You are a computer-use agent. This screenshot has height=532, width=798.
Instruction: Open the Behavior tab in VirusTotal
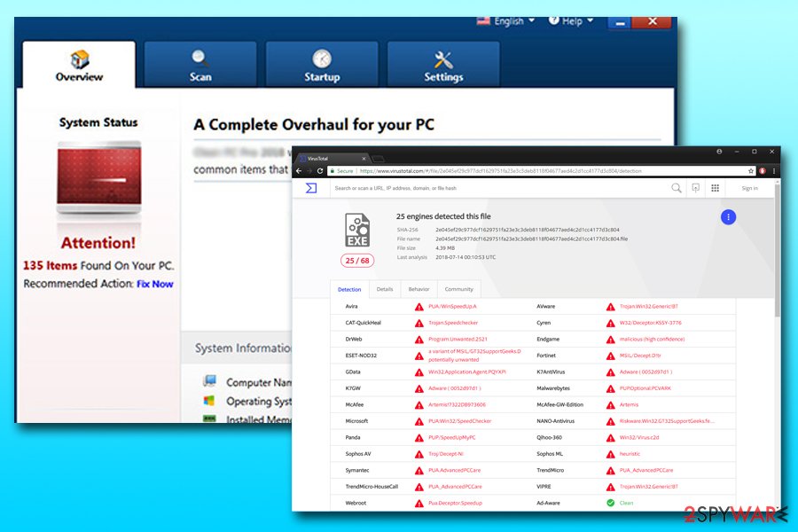point(419,289)
